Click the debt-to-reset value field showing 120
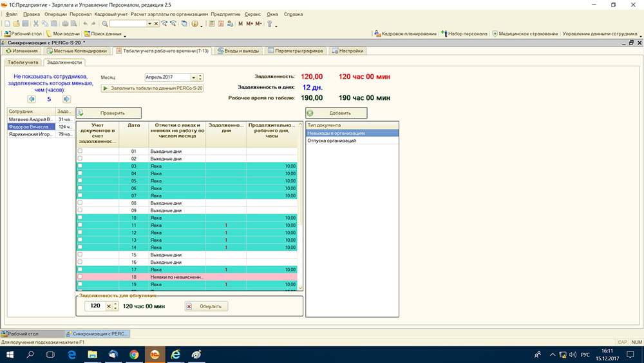This screenshot has width=644, height=363. [94, 306]
